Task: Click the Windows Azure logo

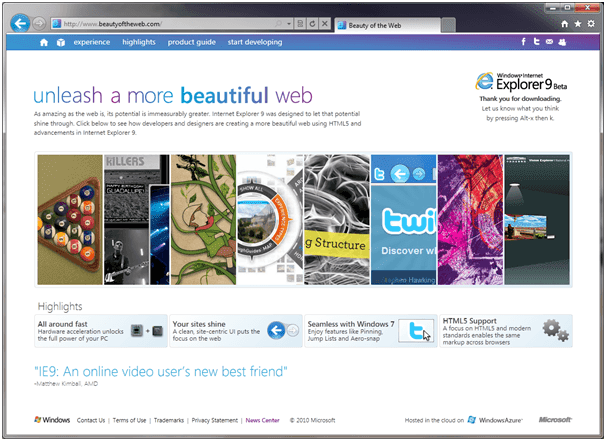Action: pyautogui.click(x=495, y=420)
